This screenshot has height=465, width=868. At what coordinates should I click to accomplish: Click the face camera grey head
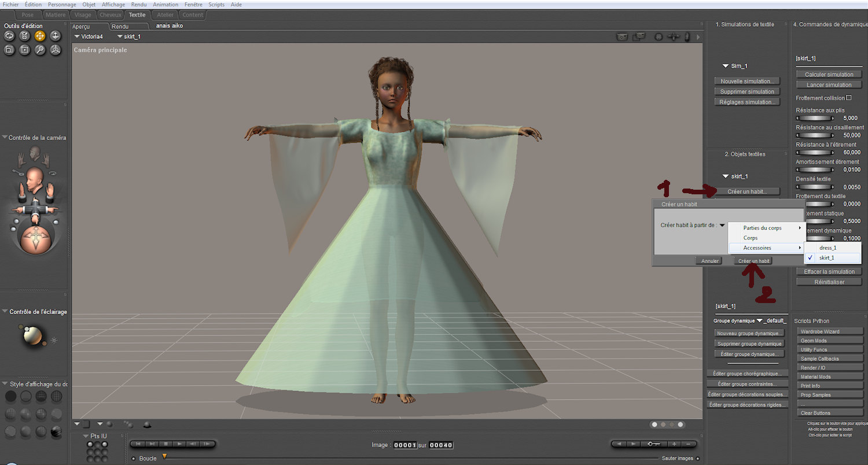pyautogui.click(x=35, y=153)
